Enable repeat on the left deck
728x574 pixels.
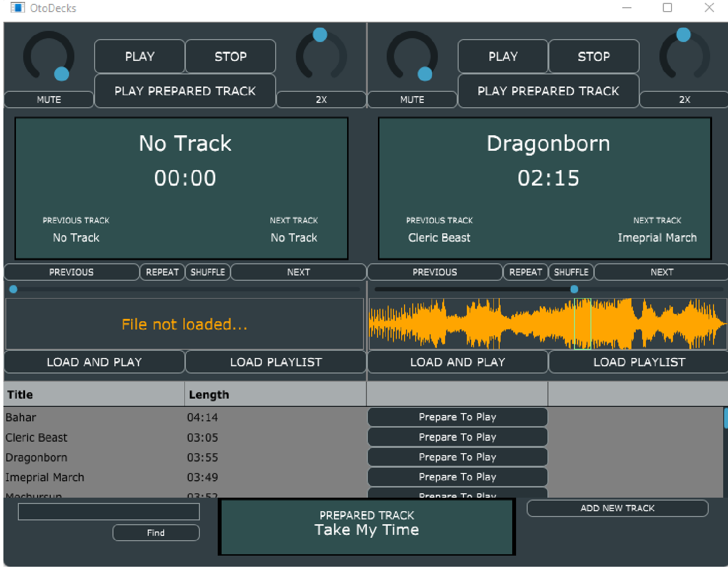tap(162, 272)
